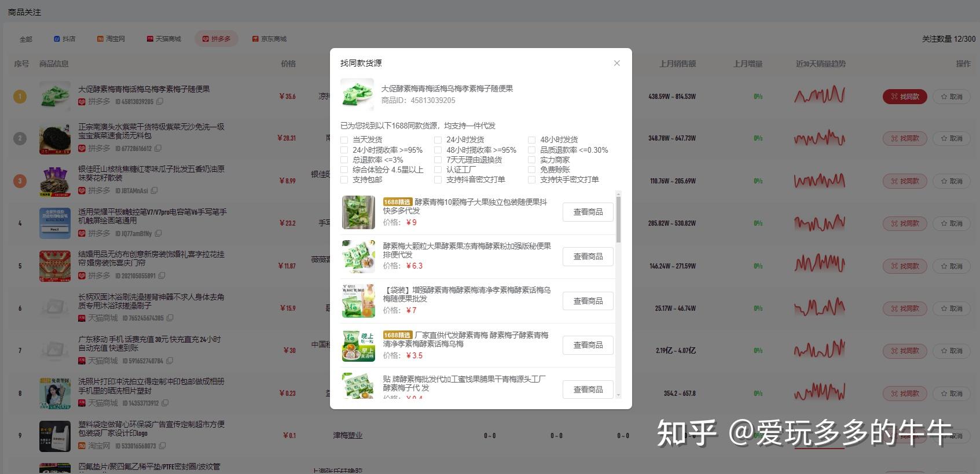Click the 津梅塑业 shop name
Screen dimensions: 980x474
(347, 435)
